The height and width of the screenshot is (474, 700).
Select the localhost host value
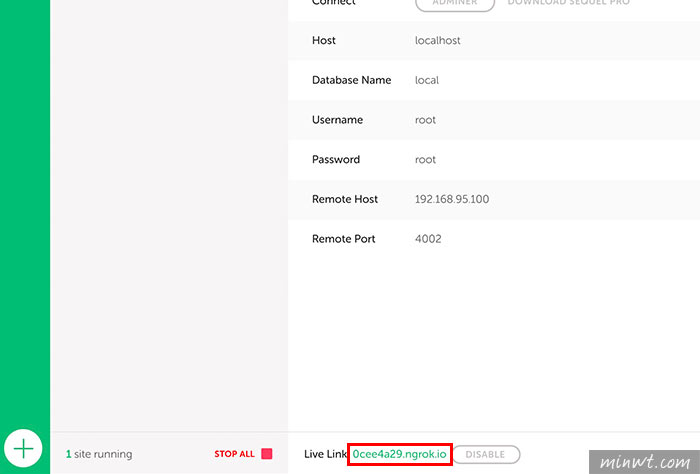pyautogui.click(x=438, y=41)
